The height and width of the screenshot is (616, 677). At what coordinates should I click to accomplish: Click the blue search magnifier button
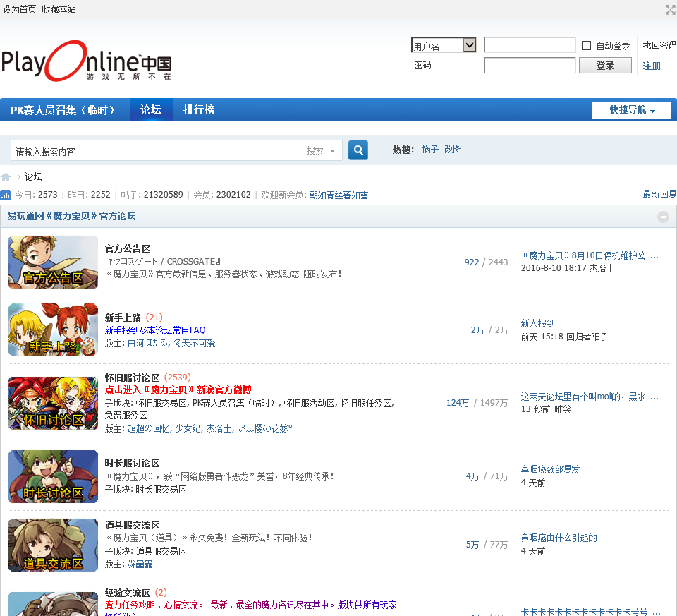(x=358, y=150)
